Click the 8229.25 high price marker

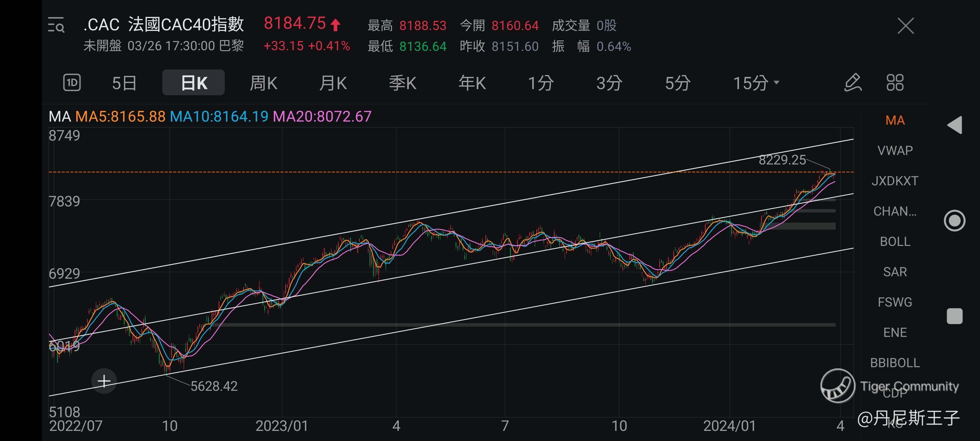pos(782,160)
